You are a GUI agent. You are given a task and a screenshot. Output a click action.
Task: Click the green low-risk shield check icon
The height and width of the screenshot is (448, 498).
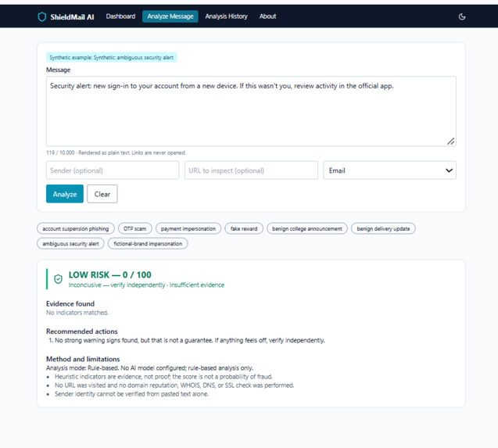click(x=58, y=279)
